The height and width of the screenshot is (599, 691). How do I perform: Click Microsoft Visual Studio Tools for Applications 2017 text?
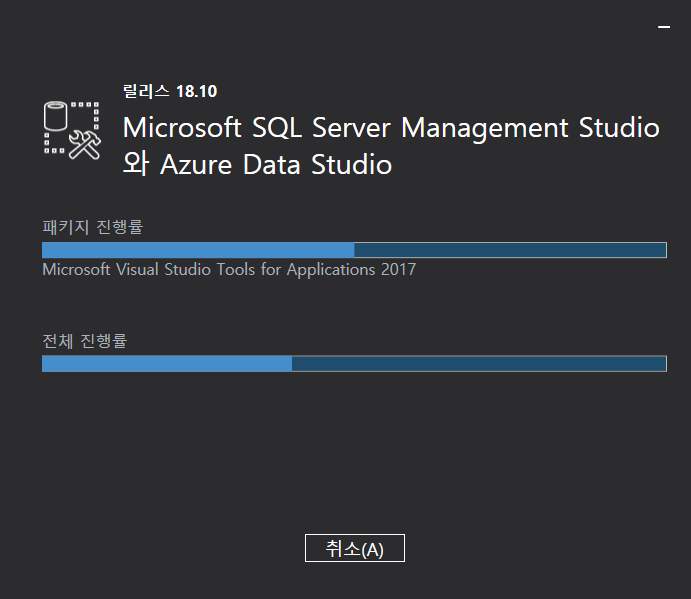tap(229, 269)
